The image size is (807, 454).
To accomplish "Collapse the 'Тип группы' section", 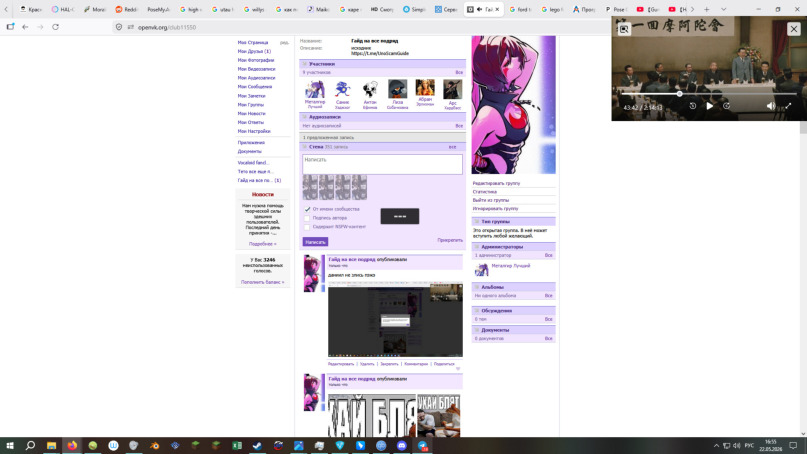I will click(477, 221).
